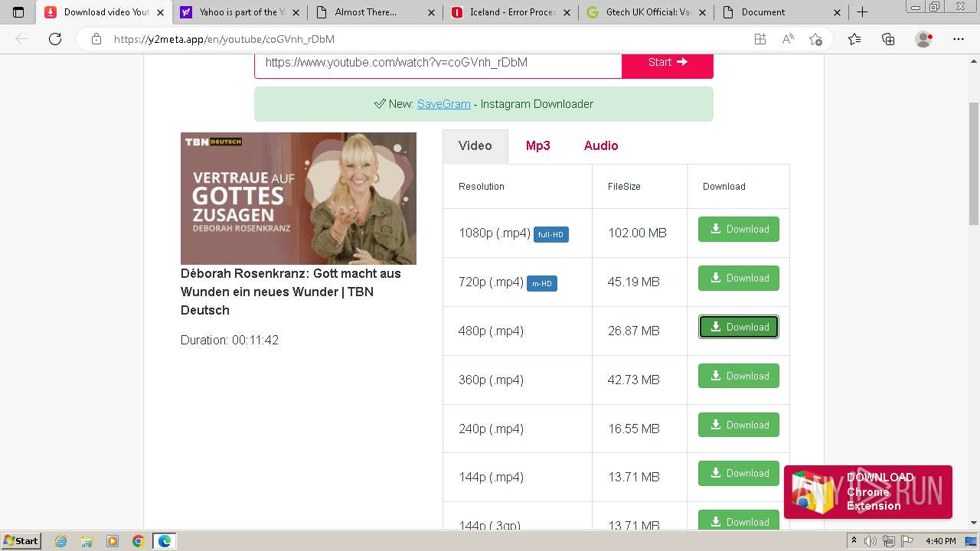Image resolution: width=980 pixels, height=551 pixels.
Task: Open the Collections icon
Action: (x=888, y=39)
